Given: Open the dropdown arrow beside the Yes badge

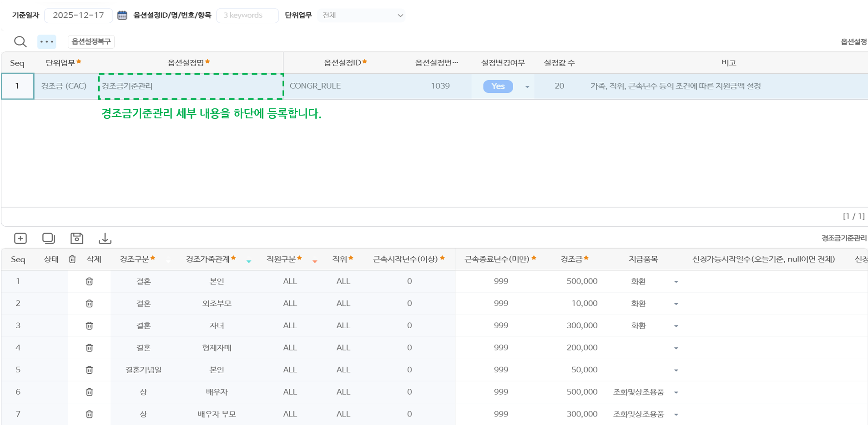Looking at the screenshot, I should click(x=527, y=87).
